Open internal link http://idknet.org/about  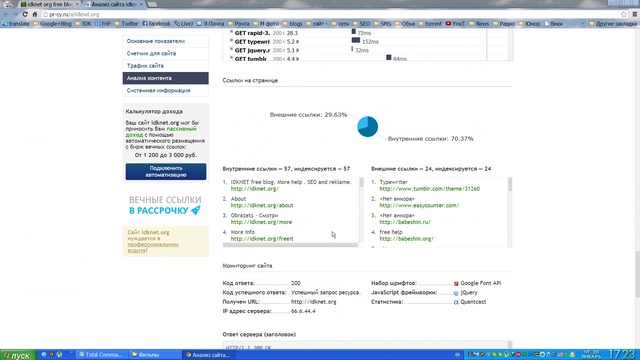click(262, 205)
